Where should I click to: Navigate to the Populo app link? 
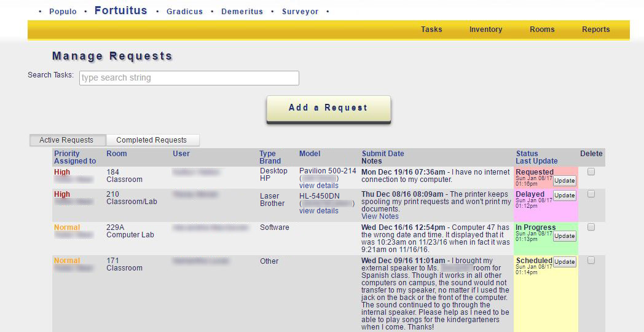[63, 12]
